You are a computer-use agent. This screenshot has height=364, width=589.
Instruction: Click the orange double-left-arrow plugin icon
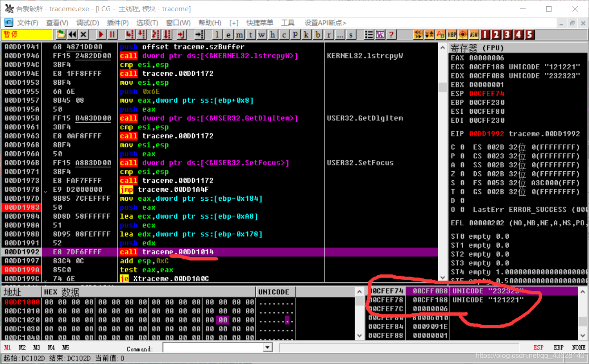click(x=418, y=34)
